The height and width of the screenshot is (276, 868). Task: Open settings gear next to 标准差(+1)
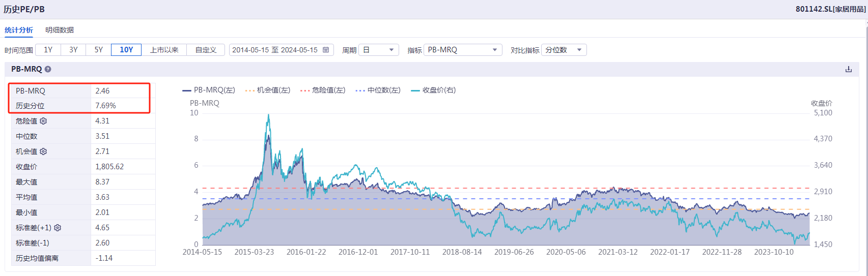pyautogui.click(x=58, y=228)
